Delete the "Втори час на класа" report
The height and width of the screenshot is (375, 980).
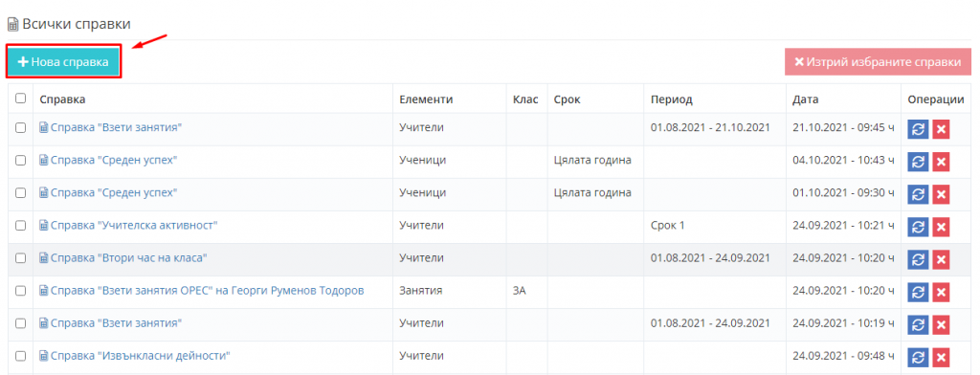(941, 258)
